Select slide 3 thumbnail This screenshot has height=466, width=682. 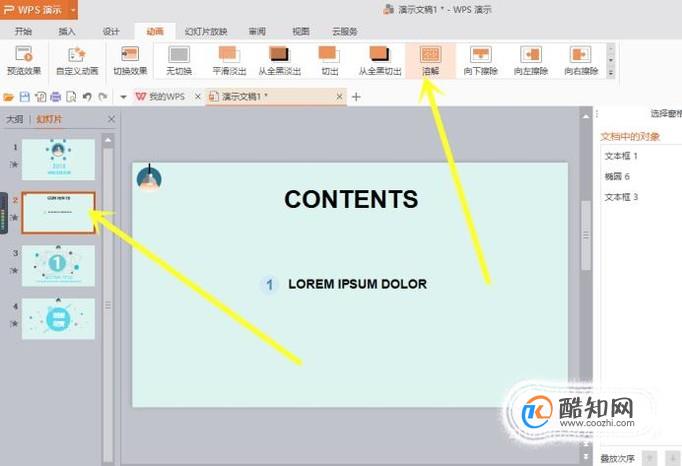pyautogui.click(x=58, y=266)
